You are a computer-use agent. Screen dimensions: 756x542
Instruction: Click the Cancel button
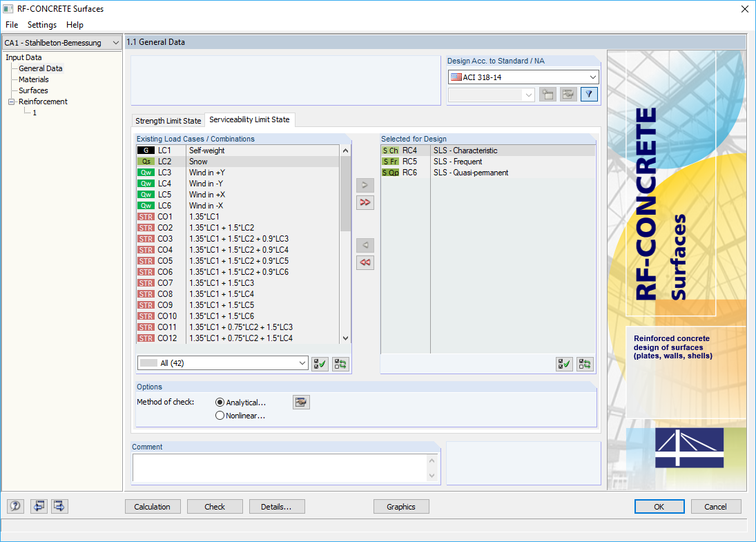tap(715, 507)
